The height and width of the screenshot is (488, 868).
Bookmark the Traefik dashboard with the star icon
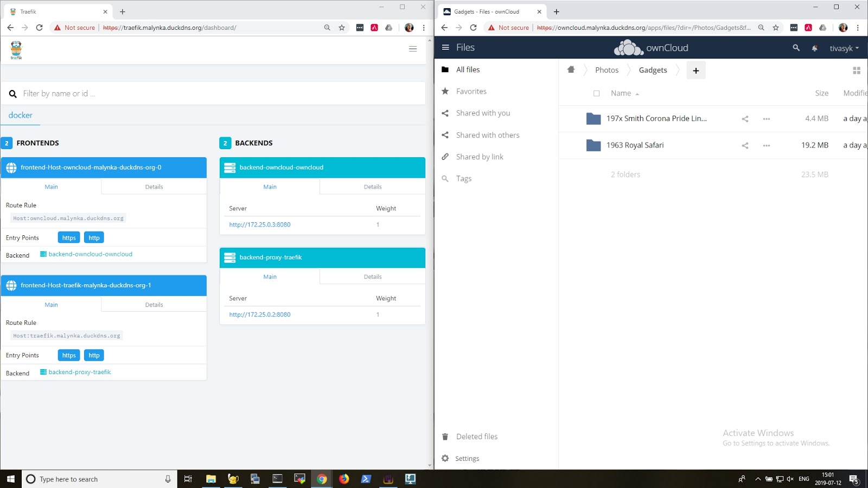342,28
